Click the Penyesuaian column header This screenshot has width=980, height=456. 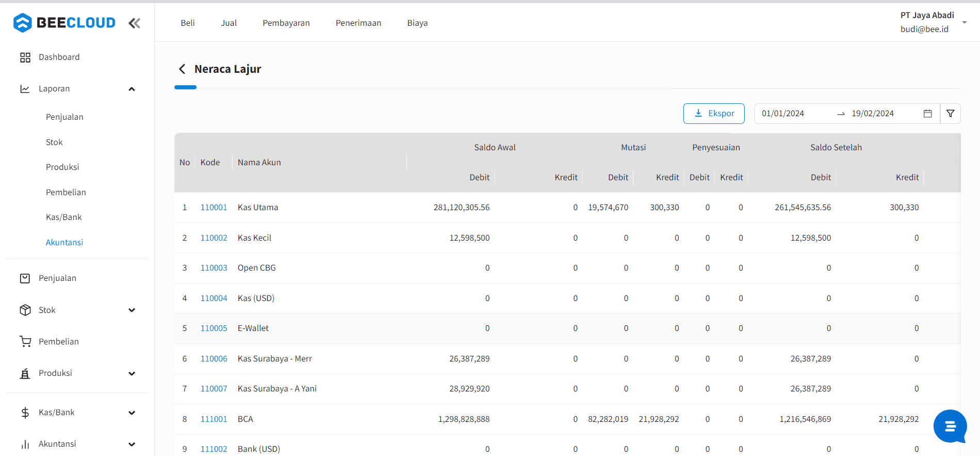716,147
